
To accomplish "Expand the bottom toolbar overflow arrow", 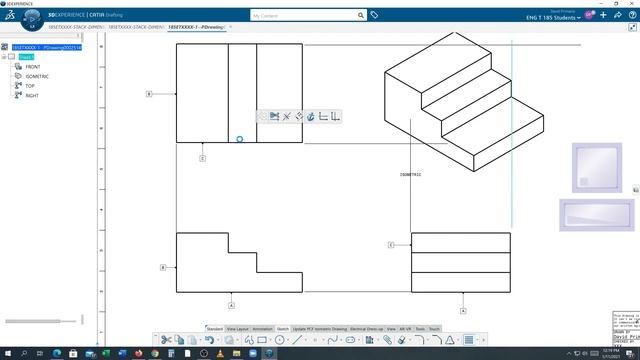I will pyautogui.click(x=484, y=340).
